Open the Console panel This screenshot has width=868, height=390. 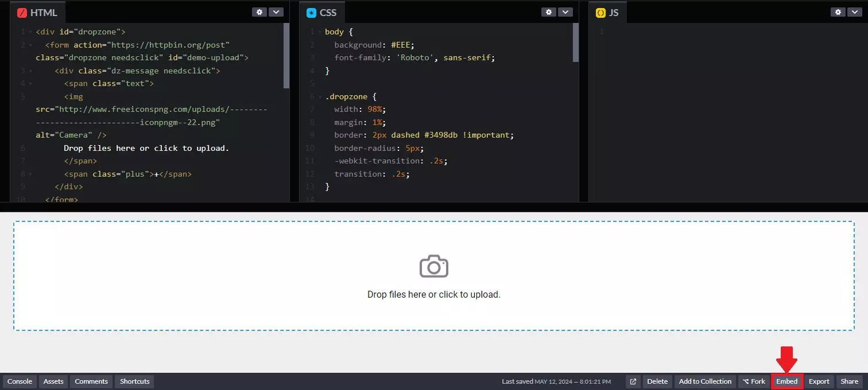(x=20, y=381)
